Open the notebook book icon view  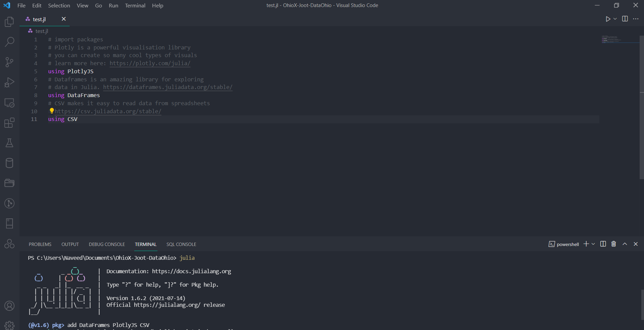pyautogui.click(x=9, y=223)
